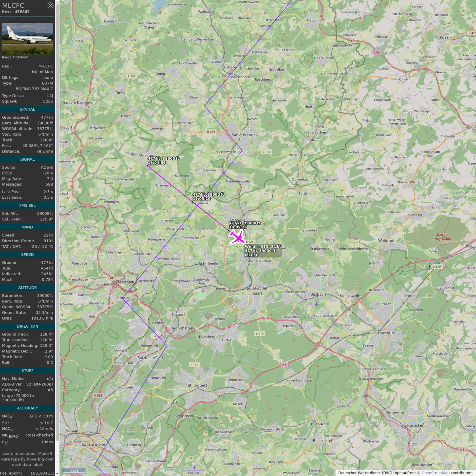Click the airfield icon near Marpingen
476x476 pixels.
(133, 154)
